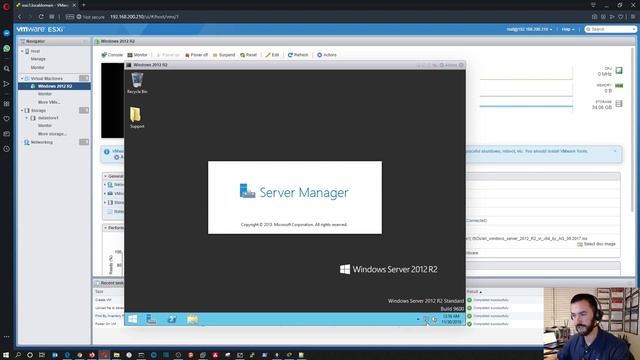The image size is (640, 360).
Task: Open the Support folder on VM desktop
Action: (x=137, y=118)
